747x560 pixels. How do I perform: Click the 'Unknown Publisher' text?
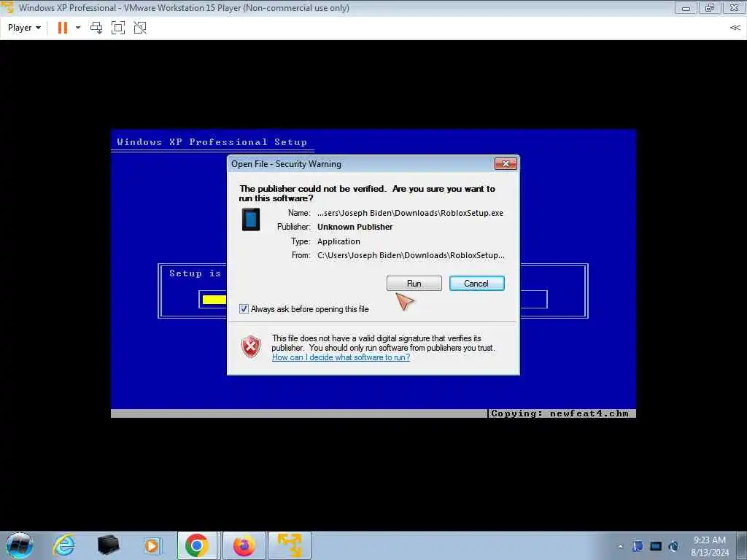[355, 227]
